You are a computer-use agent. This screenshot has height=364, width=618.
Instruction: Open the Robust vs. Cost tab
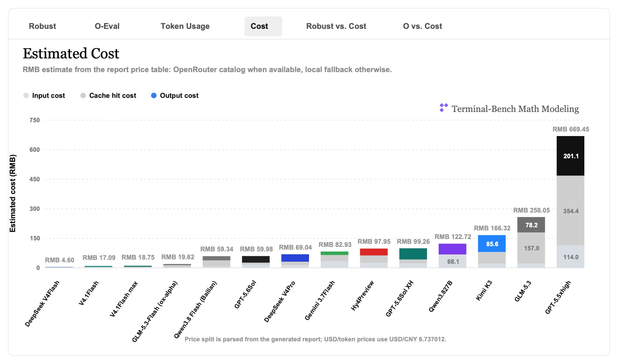click(x=336, y=26)
